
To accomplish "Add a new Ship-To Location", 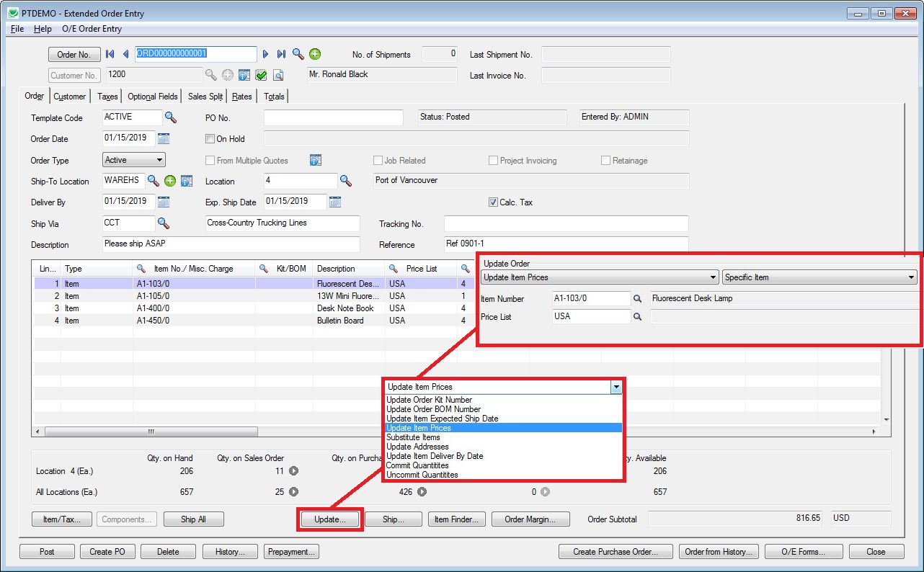I will (x=170, y=181).
